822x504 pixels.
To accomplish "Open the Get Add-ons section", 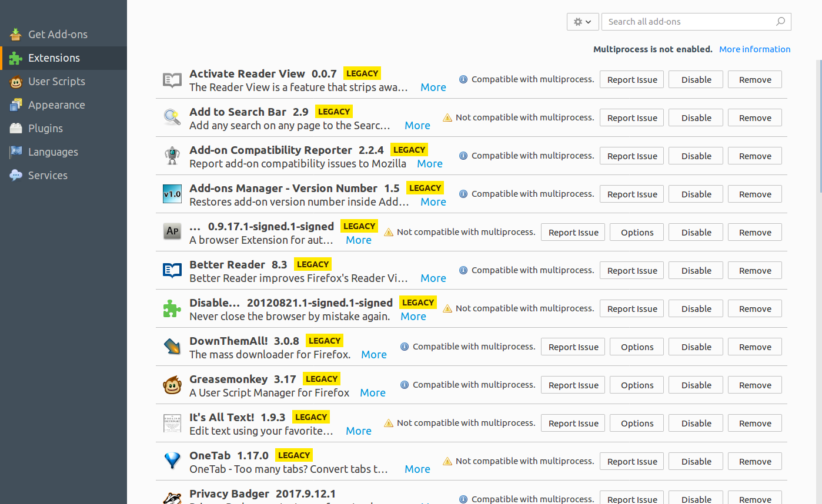I will coord(64,34).
